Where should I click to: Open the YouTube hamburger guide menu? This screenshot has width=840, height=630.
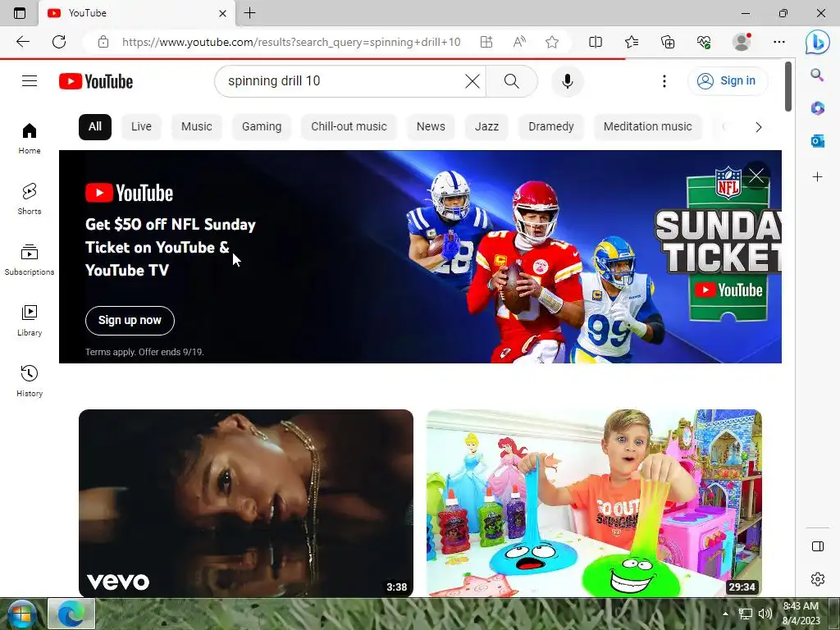pyautogui.click(x=30, y=81)
